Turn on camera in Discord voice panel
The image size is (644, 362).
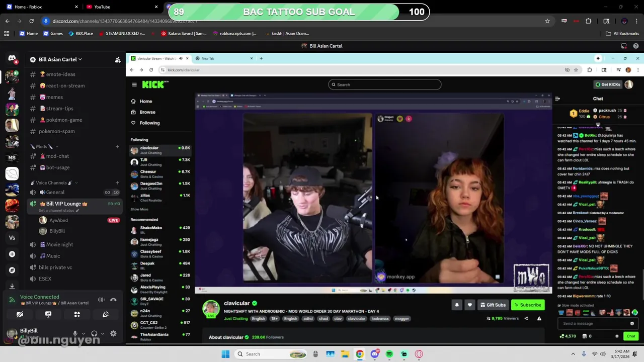click(20, 314)
